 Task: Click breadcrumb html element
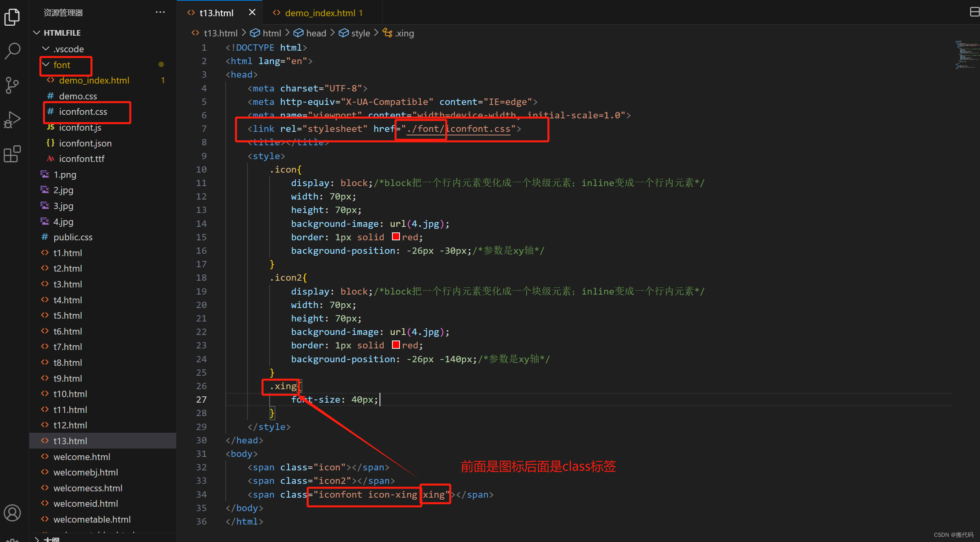click(x=266, y=33)
